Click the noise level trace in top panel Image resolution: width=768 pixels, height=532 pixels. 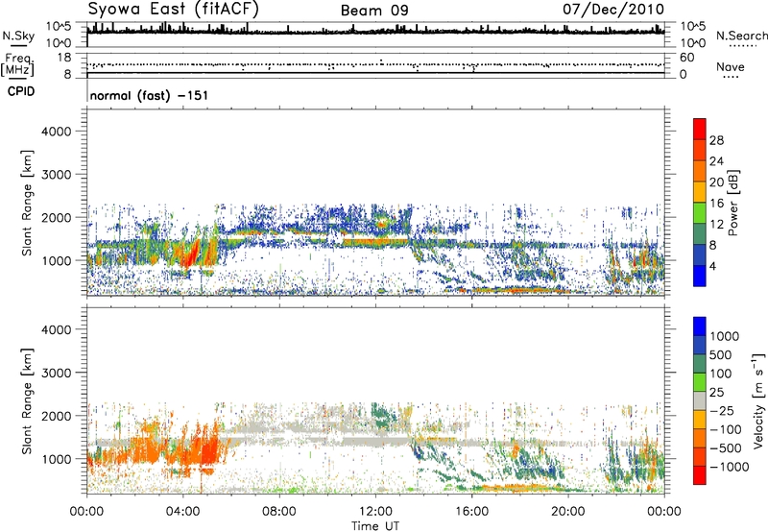(375, 31)
